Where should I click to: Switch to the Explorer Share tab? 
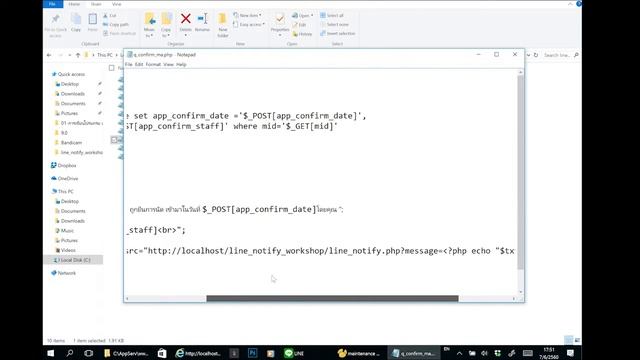[x=96, y=4]
